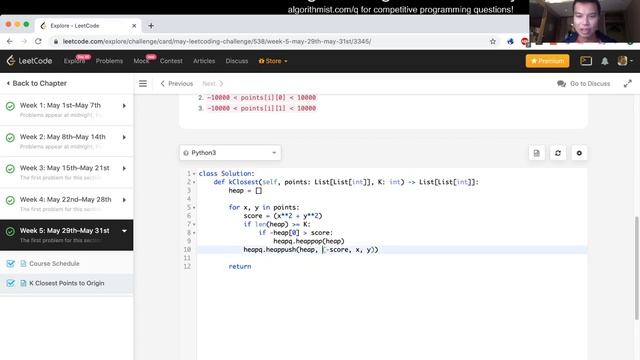Go to the Next problem

click(x=213, y=84)
